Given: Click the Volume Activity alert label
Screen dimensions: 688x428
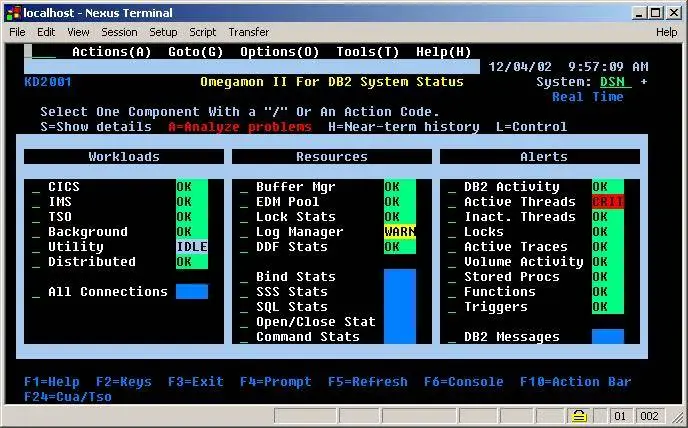Looking at the screenshot, I should tap(524, 262).
